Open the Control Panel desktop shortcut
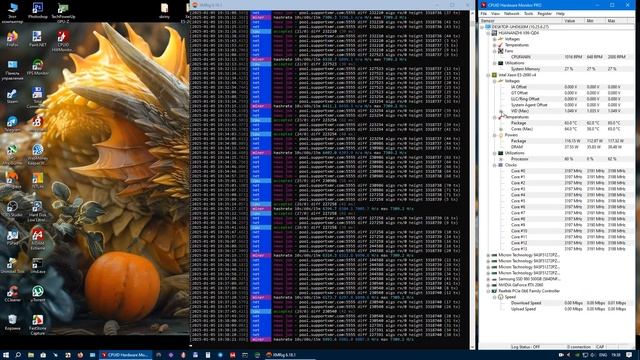640x360 pixels. click(x=12, y=70)
